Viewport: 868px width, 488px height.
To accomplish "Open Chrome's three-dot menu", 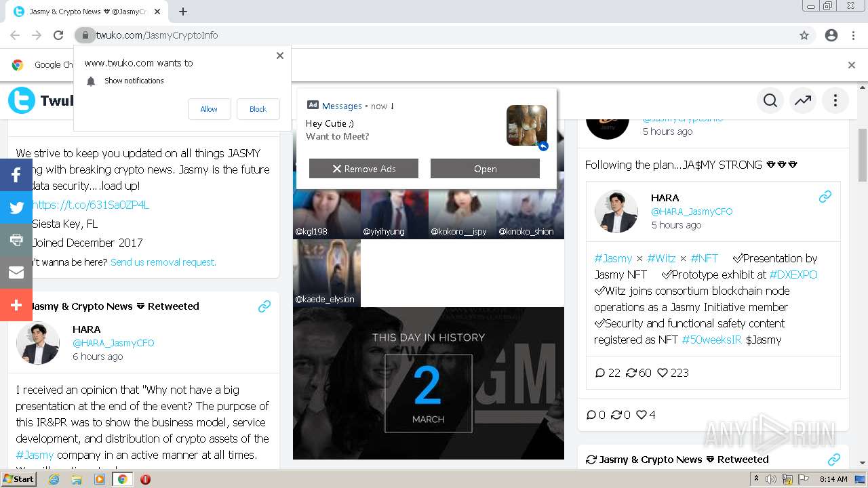I will pyautogui.click(x=853, y=35).
